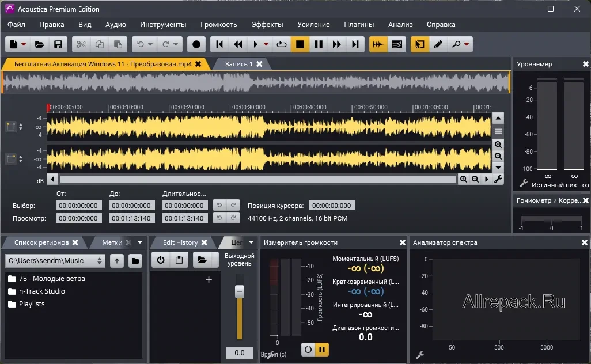Viewport: 591px width, 364px height.
Task: Open the Анализ menu
Action: point(400,25)
